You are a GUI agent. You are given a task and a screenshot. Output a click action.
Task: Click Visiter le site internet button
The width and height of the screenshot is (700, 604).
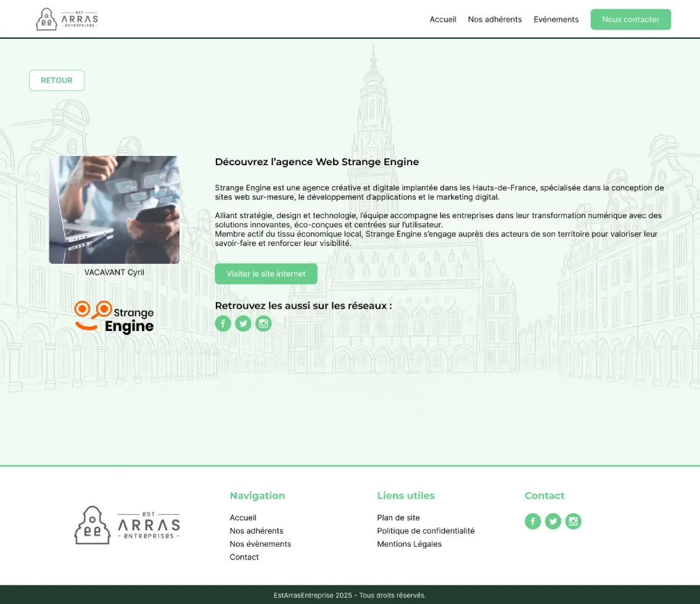coord(266,274)
